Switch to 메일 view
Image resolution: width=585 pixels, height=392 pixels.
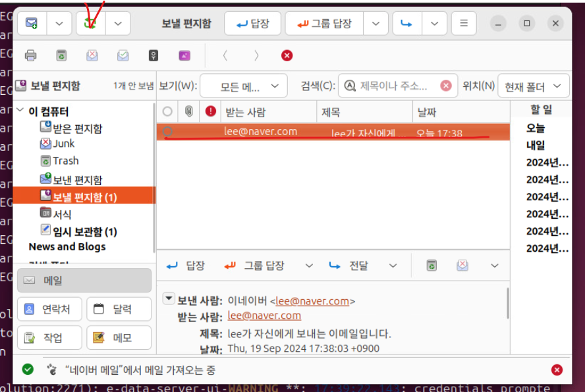(x=84, y=280)
